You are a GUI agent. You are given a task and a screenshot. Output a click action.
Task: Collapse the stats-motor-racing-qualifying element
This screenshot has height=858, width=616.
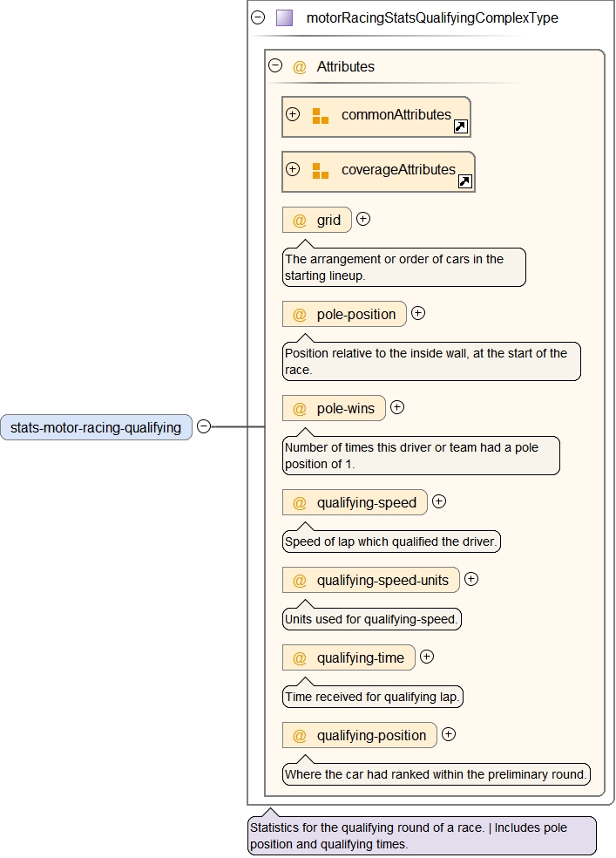coord(204,426)
